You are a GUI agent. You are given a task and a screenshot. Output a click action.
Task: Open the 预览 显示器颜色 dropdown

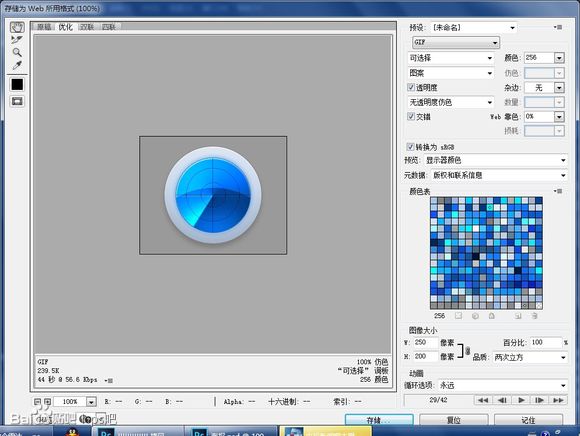[x=496, y=160]
